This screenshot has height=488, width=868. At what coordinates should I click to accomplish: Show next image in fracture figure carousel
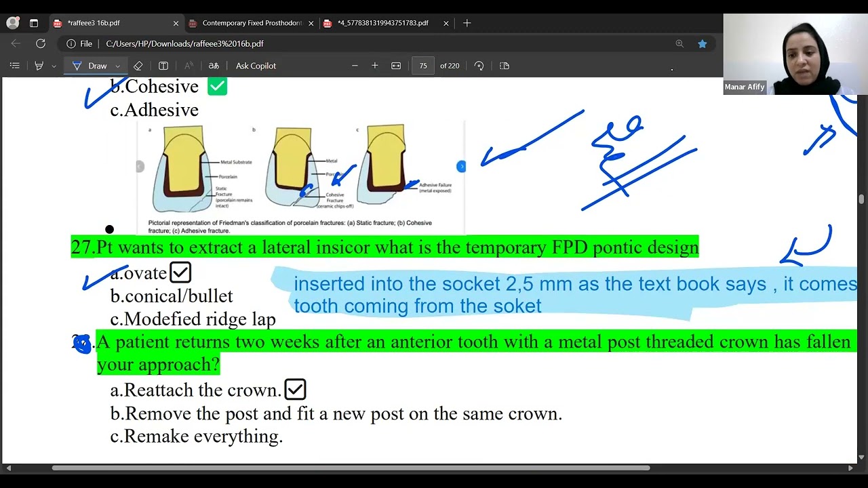tap(461, 167)
